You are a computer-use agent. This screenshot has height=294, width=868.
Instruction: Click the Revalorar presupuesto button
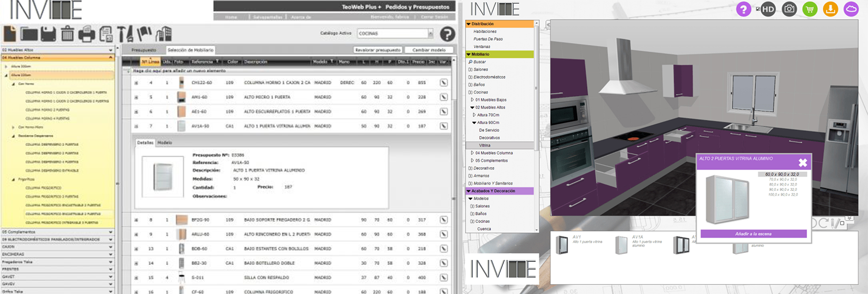[x=378, y=50]
